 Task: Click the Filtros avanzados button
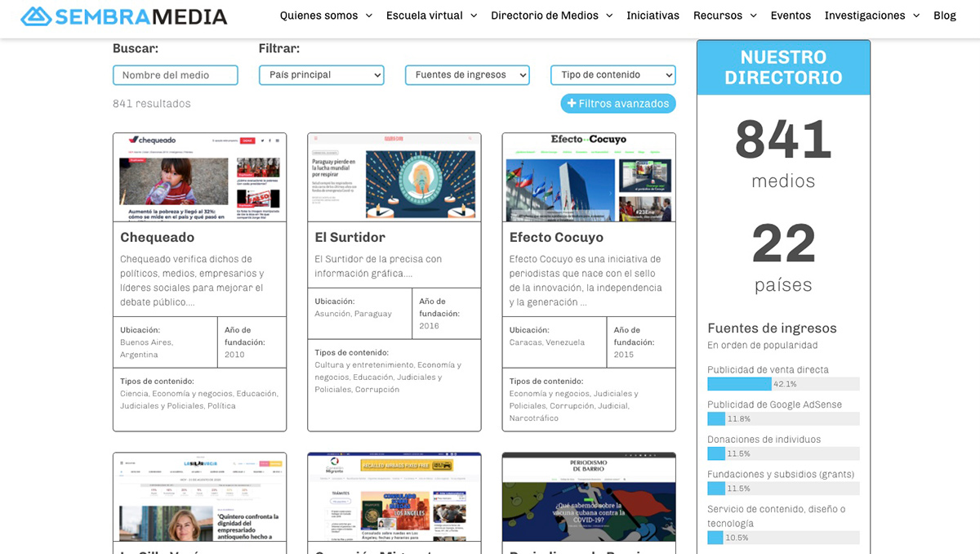[618, 104]
